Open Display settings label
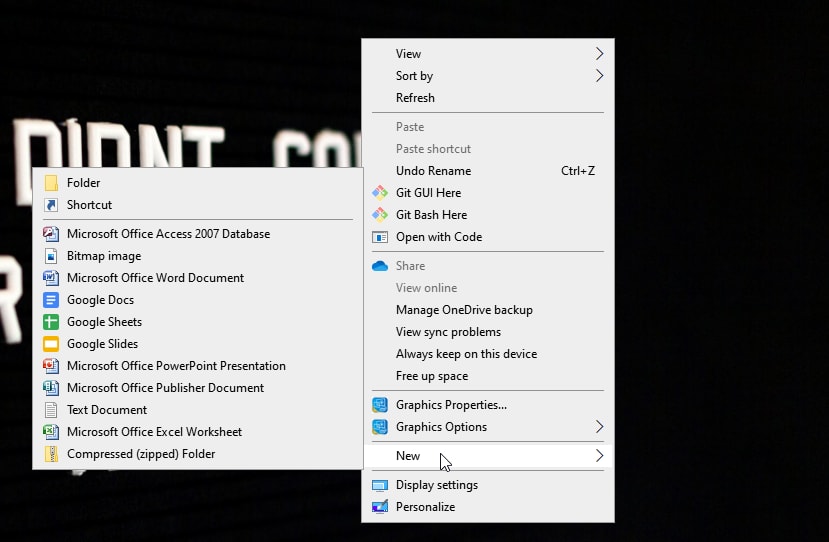This screenshot has width=829, height=542. [437, 485]
